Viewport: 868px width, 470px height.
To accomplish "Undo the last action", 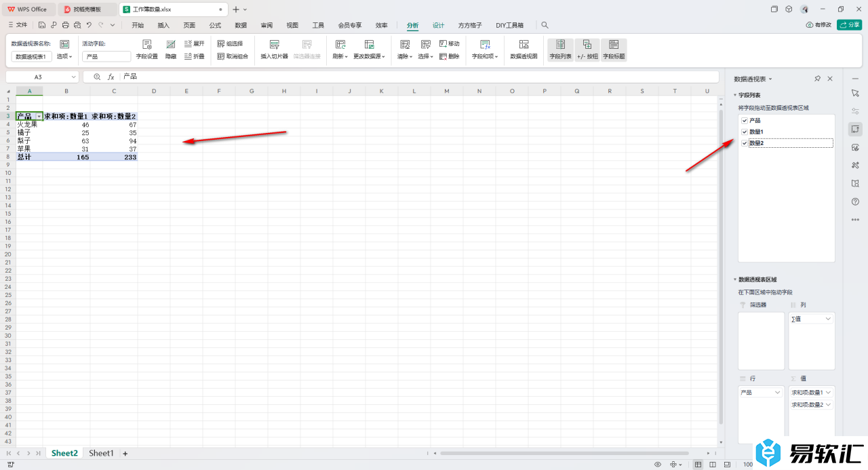I will coord(89,25).
